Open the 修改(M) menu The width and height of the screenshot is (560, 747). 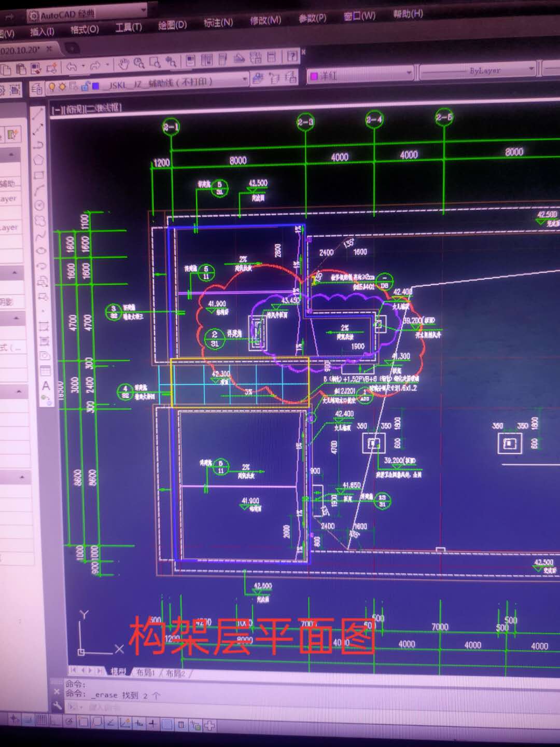[x=265, y=20]
